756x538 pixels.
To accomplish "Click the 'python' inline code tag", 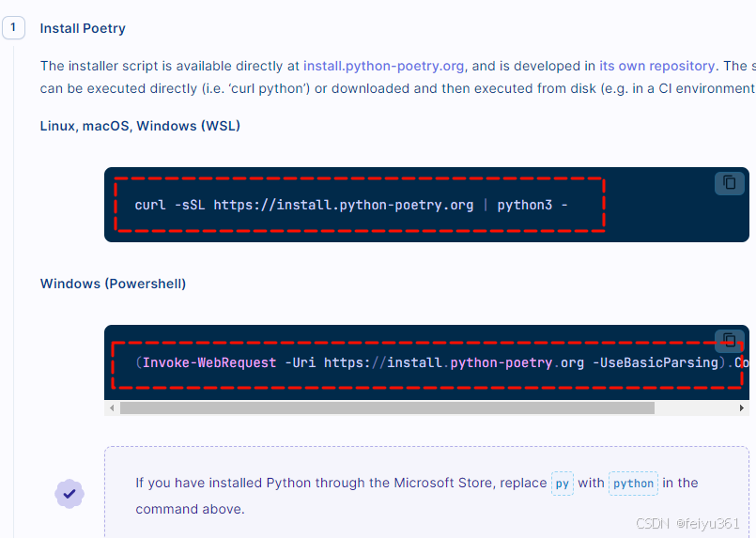I will [633, 484].
